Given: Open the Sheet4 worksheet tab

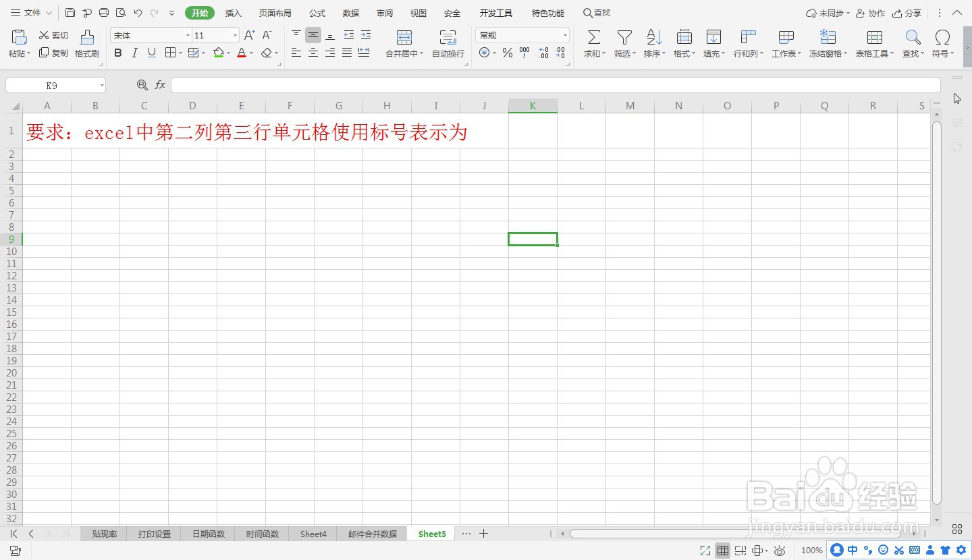Looking at the screenshot, I should [313, 533].
